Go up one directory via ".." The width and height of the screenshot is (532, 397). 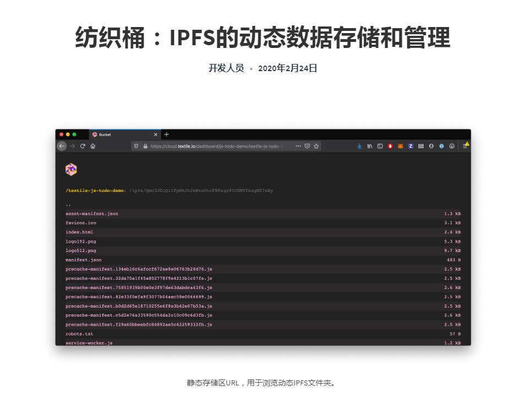(68, 205)
